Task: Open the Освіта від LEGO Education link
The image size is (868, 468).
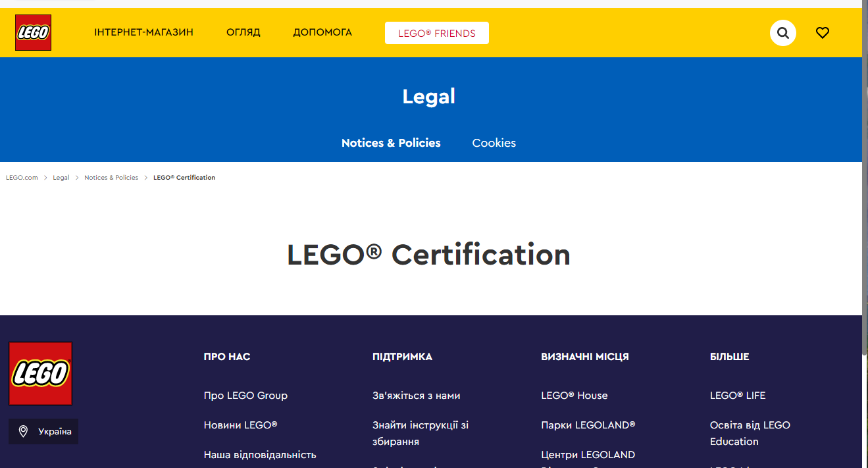Action: click(x=750, y=433)
